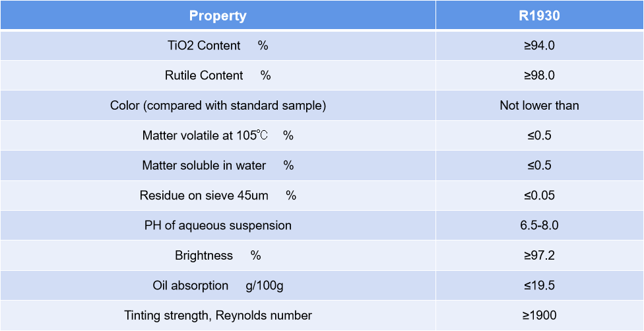Click the R1930 column header
The image size is (644, 331).
click(539, 15)
